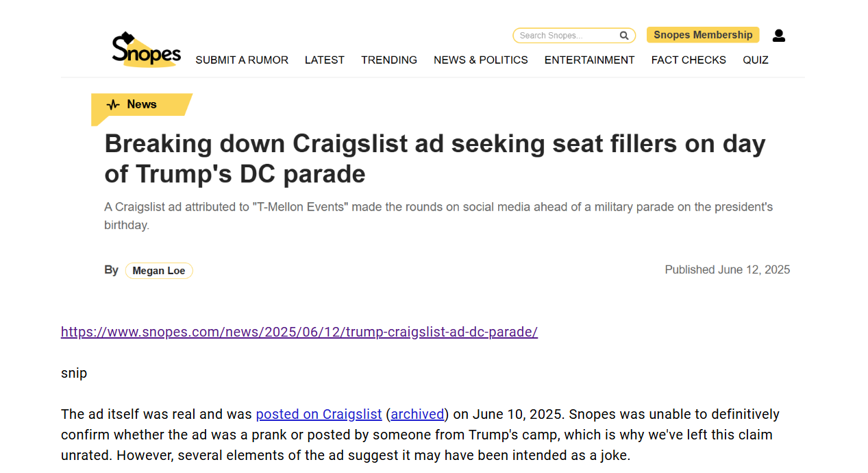
Task: Click the Snopes Membership button
Action: 702,35
